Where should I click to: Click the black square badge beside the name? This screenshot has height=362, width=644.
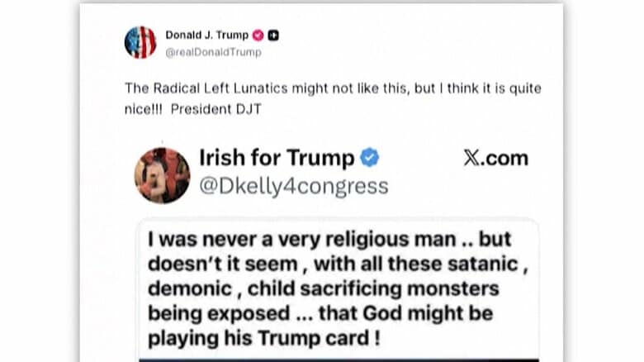click(273, 36)
